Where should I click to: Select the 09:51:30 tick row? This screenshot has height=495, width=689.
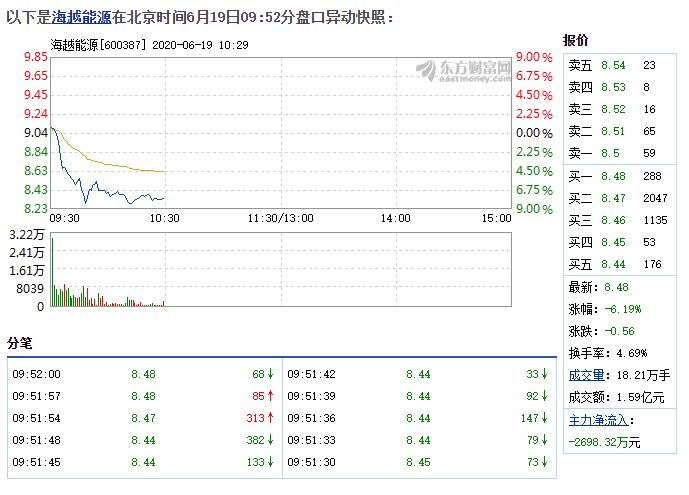pos(418,462)
